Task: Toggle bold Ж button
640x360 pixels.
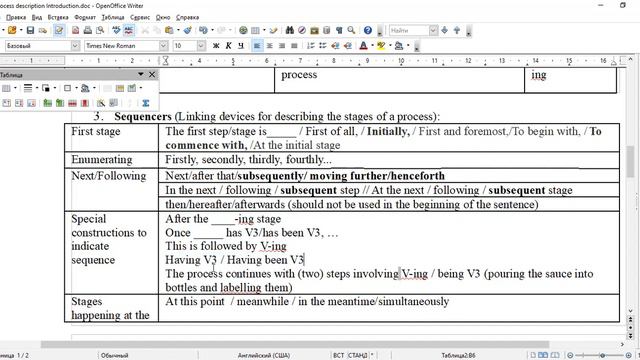Action: (x=216, y=46)
